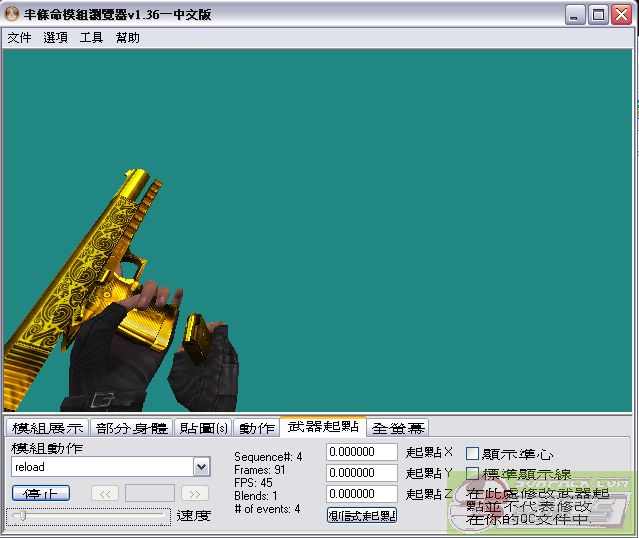The height and width of the screenshot is (538, 639).
Task: Click the animation speed slider
Action: [88, 516]
